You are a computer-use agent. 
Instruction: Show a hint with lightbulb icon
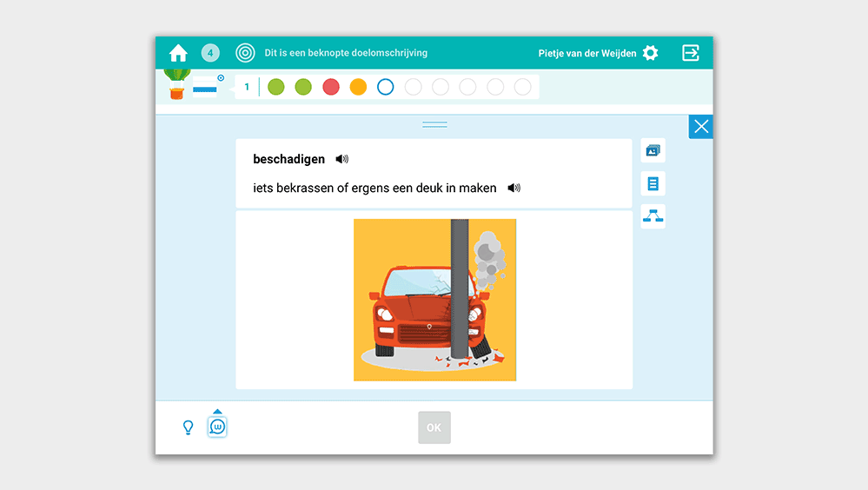[x=189, y=427]
